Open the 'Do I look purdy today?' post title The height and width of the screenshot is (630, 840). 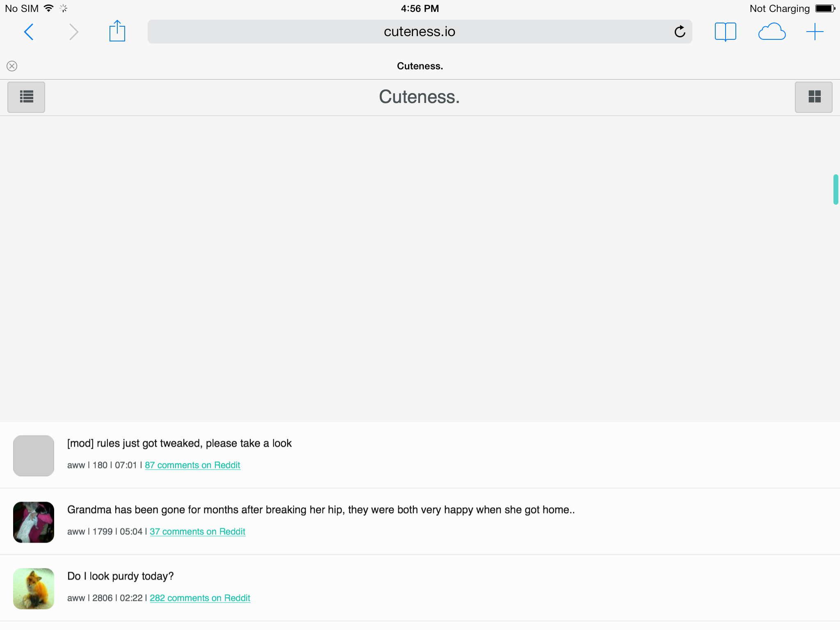click(x=120, y=576)
